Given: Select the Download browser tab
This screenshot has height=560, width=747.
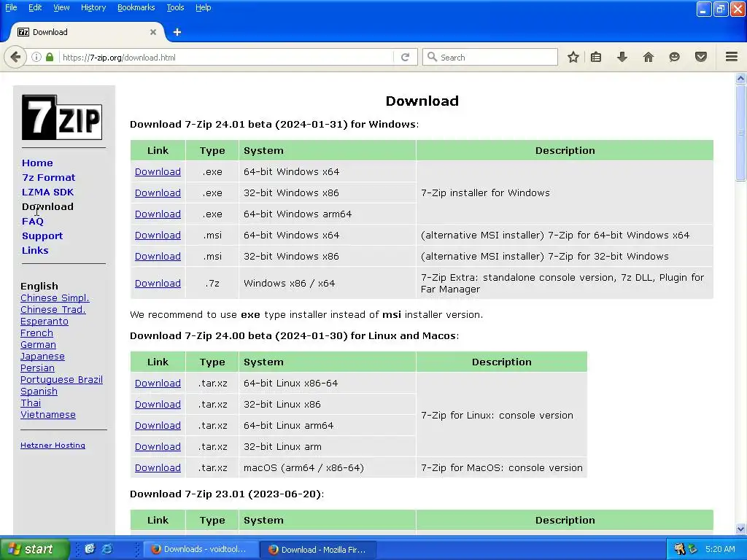Looking at the screenshot, I should [88, 32].
